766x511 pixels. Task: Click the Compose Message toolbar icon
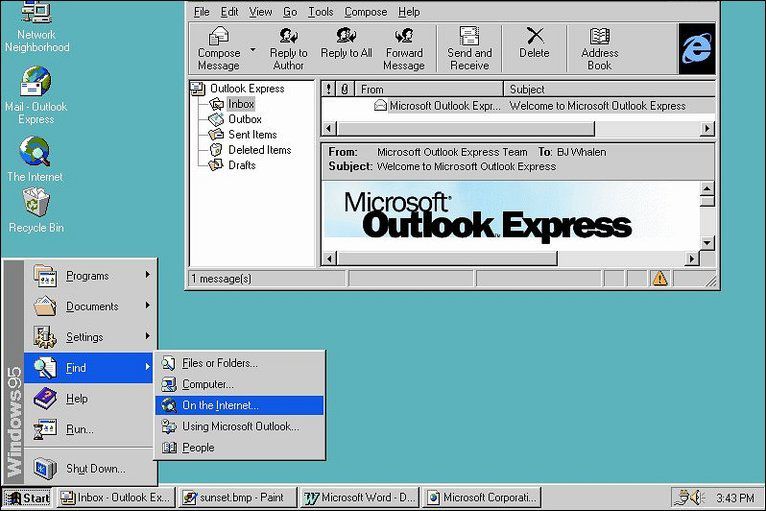(218, 48)
